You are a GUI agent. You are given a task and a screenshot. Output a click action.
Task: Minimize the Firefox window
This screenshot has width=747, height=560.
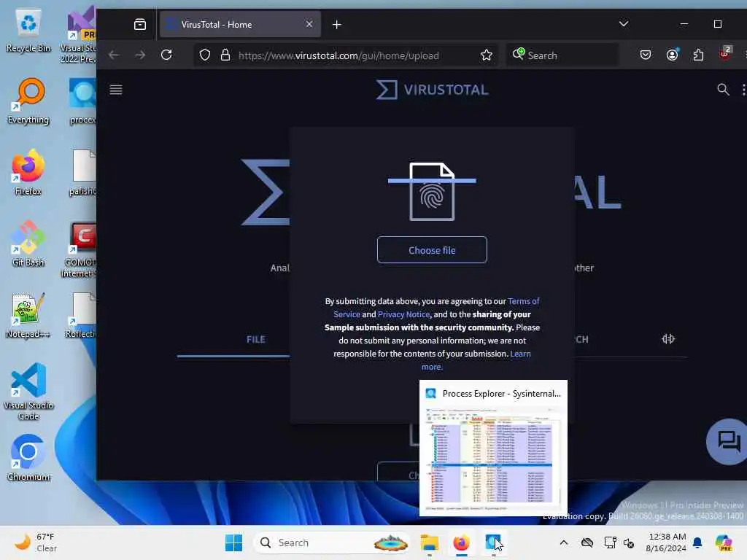[x=684, y=24]
